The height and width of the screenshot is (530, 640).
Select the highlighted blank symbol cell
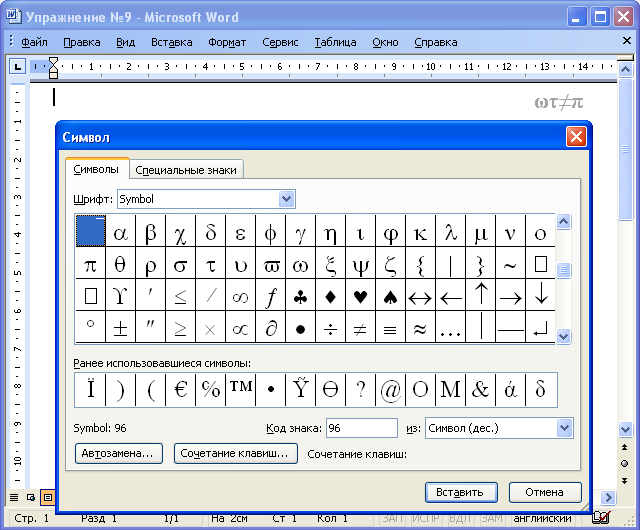(x=91, y=231)
